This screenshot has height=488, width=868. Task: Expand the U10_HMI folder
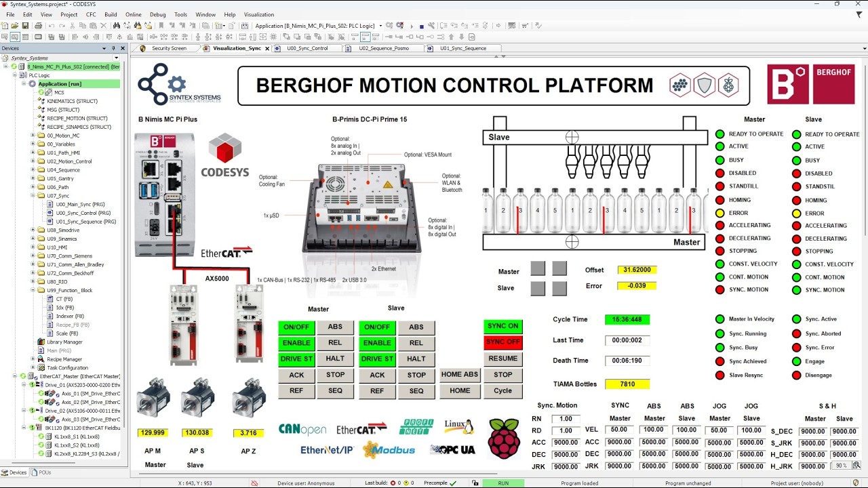point(33,247)
